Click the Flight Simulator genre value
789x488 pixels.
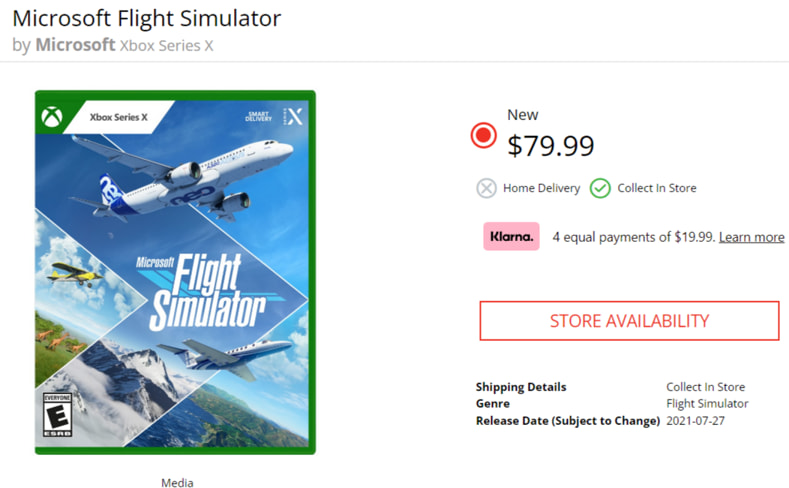click(707, 404)
